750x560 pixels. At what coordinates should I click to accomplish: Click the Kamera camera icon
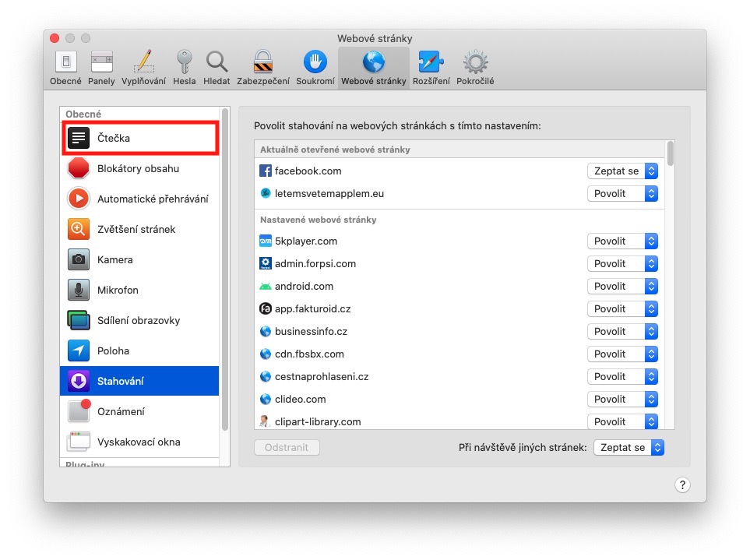pyautogui.click(x=79, y=259)
